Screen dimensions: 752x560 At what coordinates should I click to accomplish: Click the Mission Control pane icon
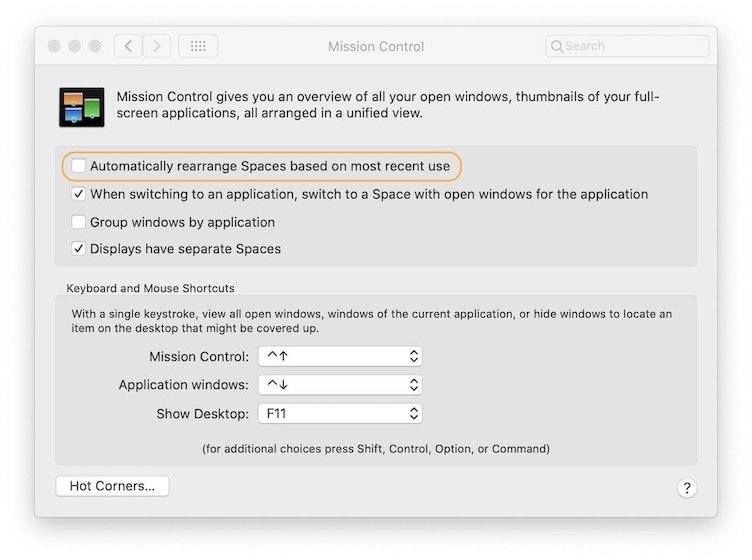tap(82, 106)
